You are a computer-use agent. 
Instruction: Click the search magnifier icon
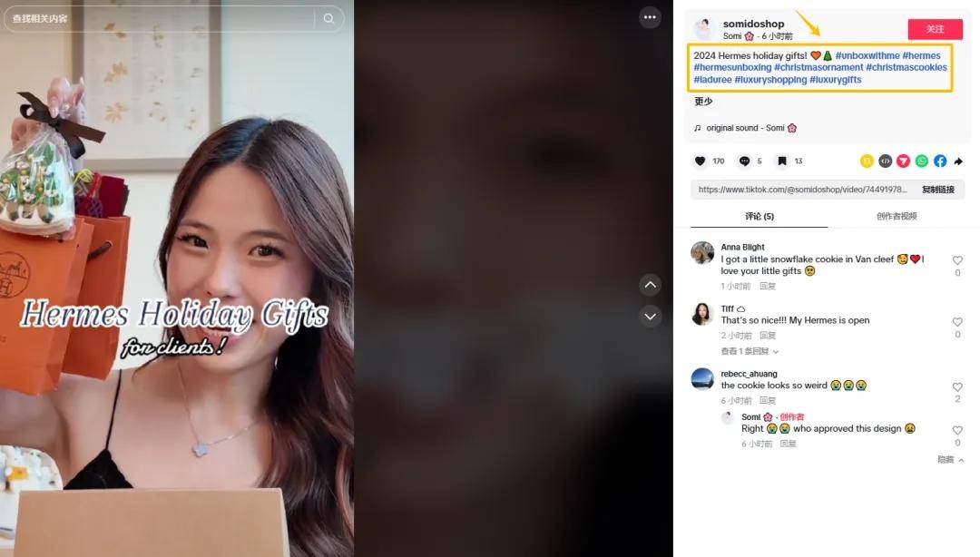(328, 19)
